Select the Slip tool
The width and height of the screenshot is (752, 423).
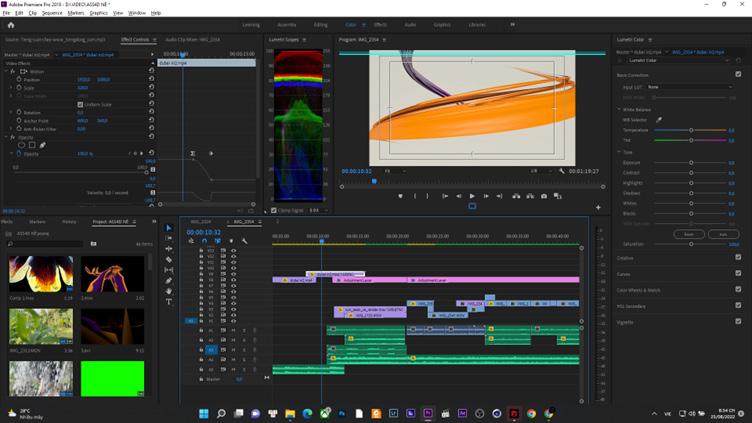tap(169, 270)
